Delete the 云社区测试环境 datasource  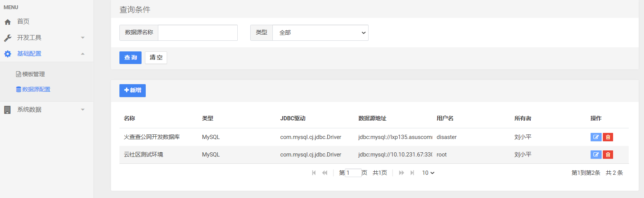point(608,155)
